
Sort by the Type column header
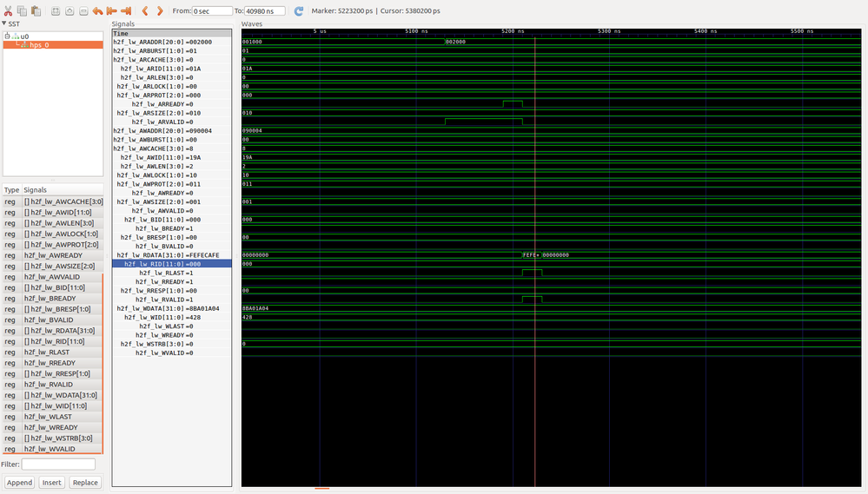(x=11, y=189)
